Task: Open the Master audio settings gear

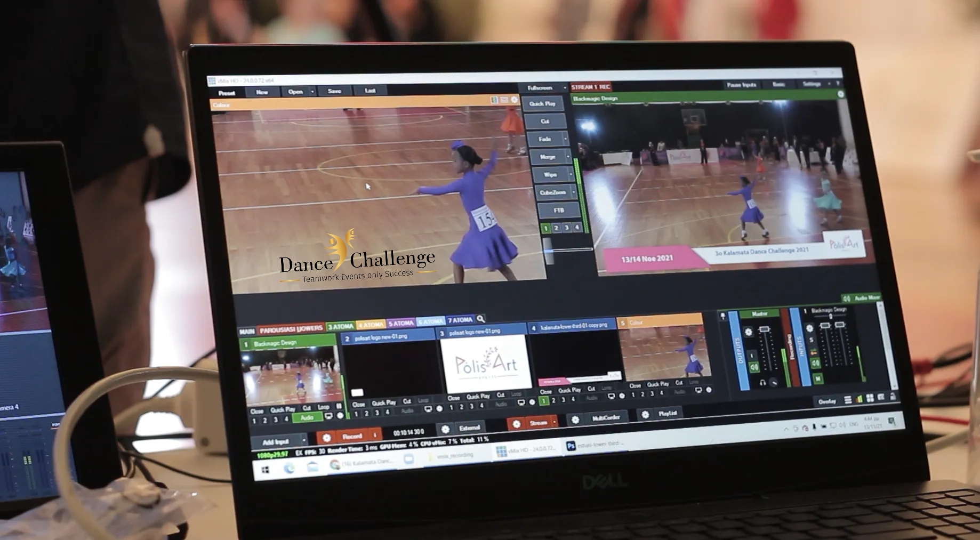Action: coord(748,332)
